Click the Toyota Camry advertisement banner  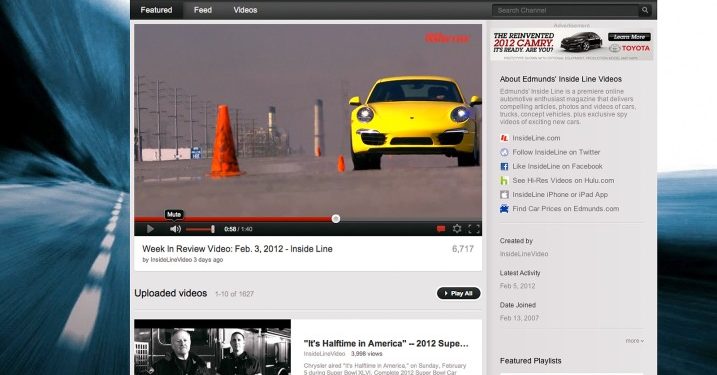tap(572, 45)
